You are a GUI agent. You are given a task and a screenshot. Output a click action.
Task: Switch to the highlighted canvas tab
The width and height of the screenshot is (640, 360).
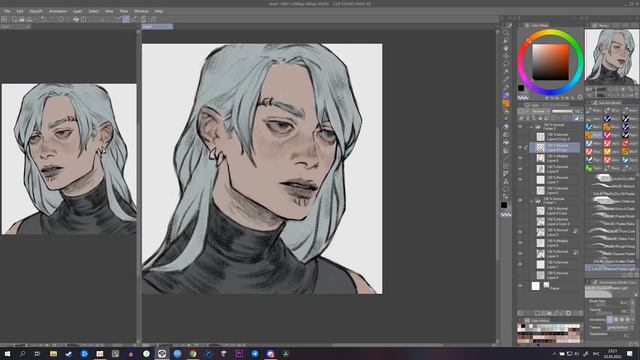click(157, 27)
